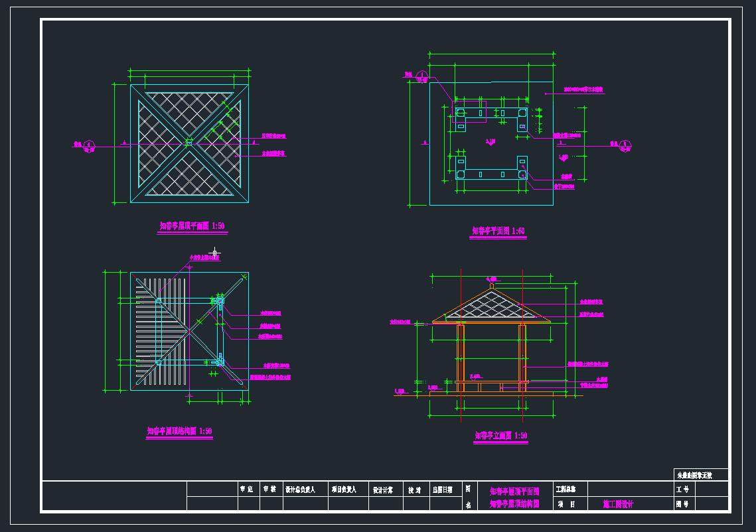Select the crosshair cursor marker above roof structure plan

pyautogui.click(x=214, y=252)
